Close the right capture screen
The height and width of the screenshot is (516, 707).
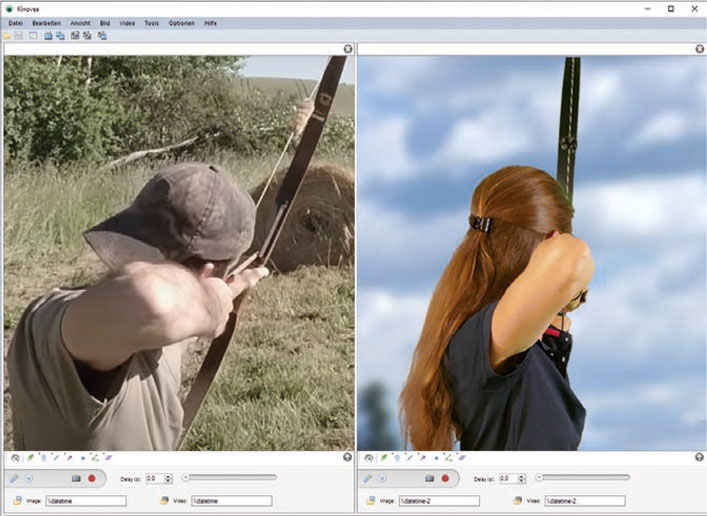(700, 48)
